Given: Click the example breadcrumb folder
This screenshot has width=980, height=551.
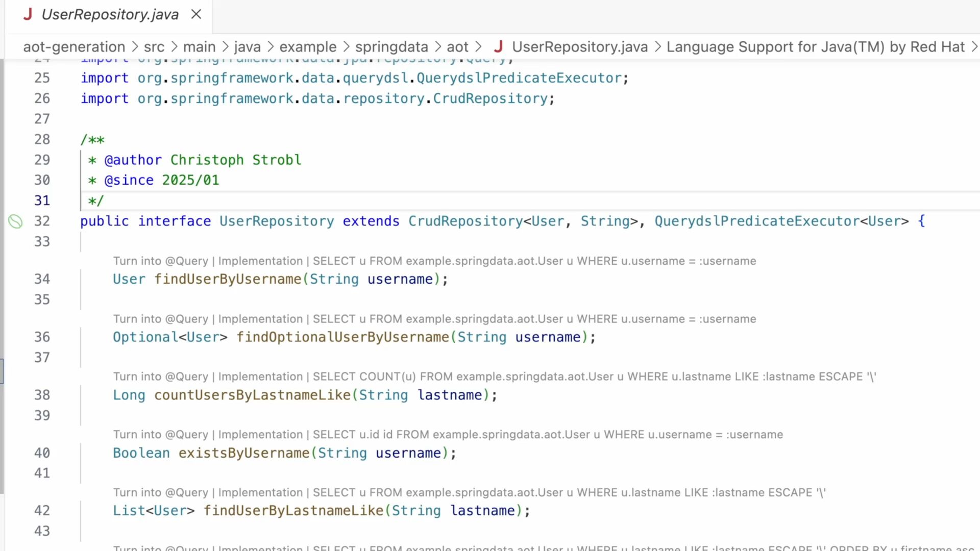Looking at the screenshot, I should (308, 47).
